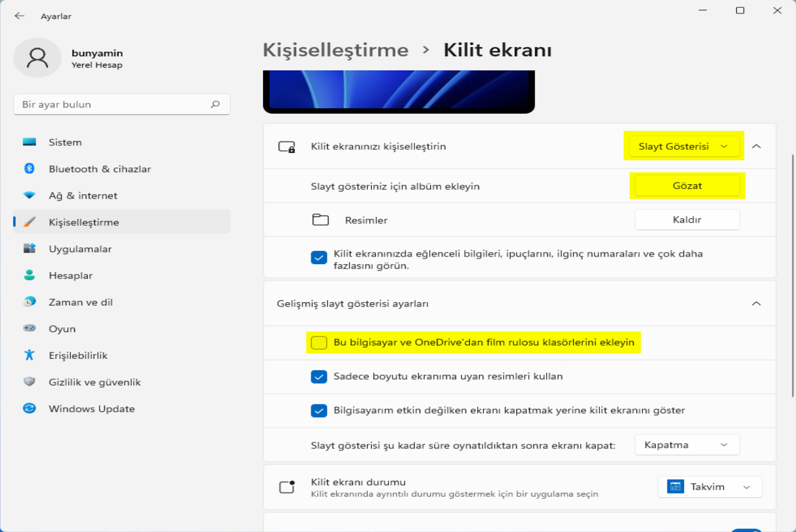
Task: Uncheck kilit ekranını göster checkbox
Action: (319, 411)
